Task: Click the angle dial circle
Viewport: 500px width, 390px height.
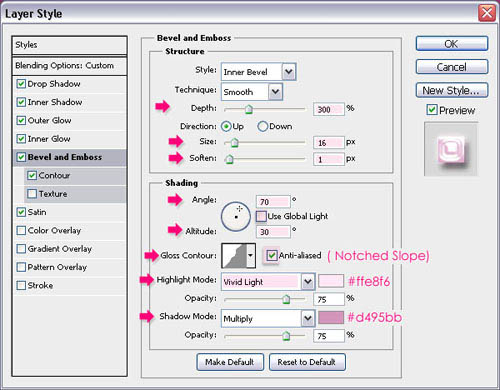Action: (x=236, y=216)
